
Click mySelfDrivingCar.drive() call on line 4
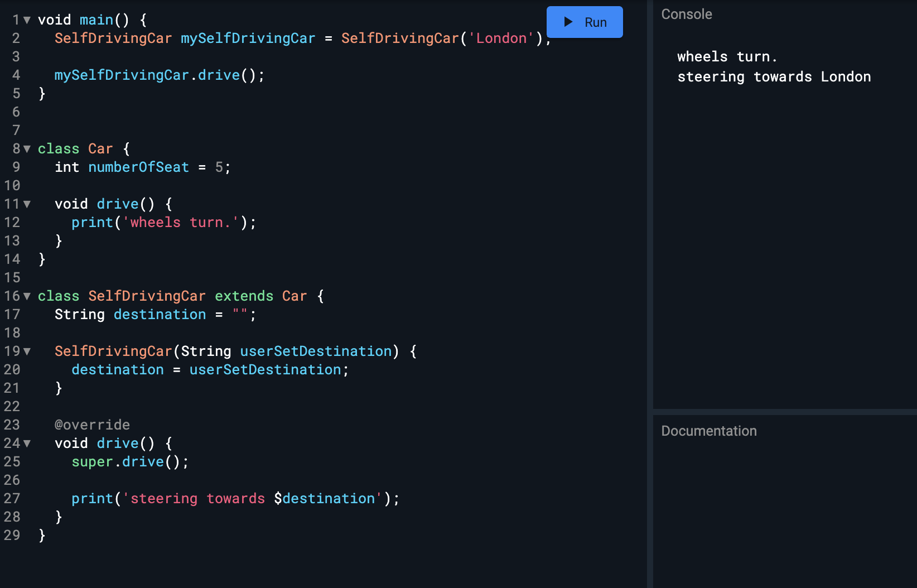click(160, 75)
